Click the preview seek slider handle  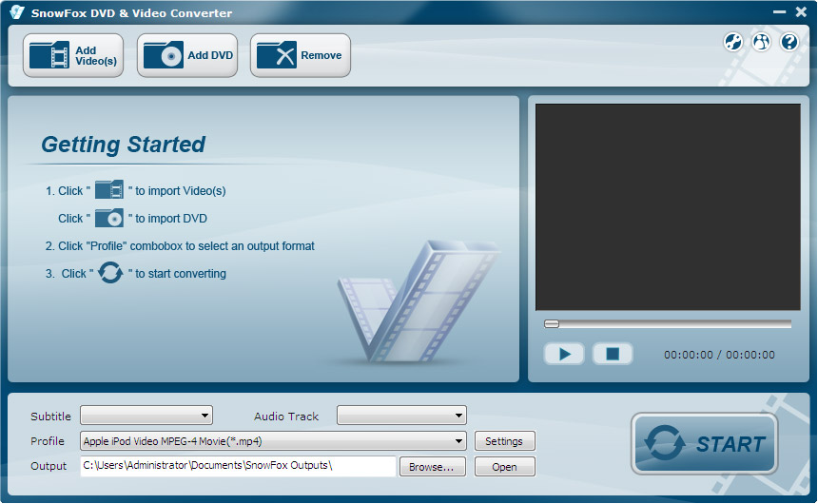[x=552, y=324]
